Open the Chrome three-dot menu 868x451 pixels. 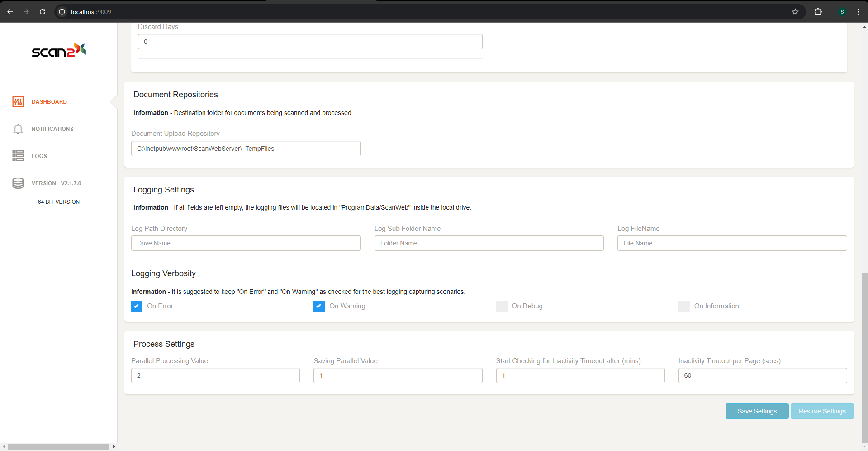point(858,12)
